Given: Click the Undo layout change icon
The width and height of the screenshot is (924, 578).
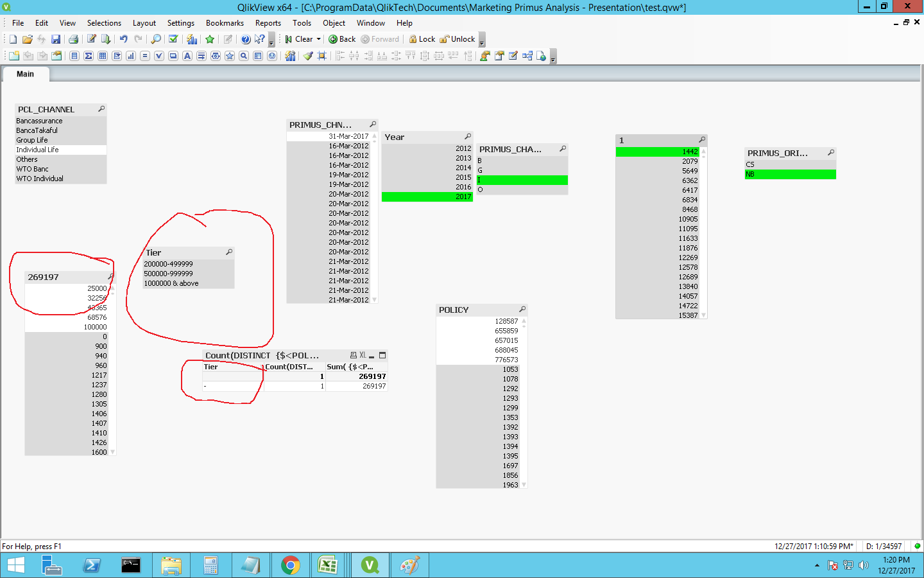Looking at the screenshot, I should click(x=123, y=39).
